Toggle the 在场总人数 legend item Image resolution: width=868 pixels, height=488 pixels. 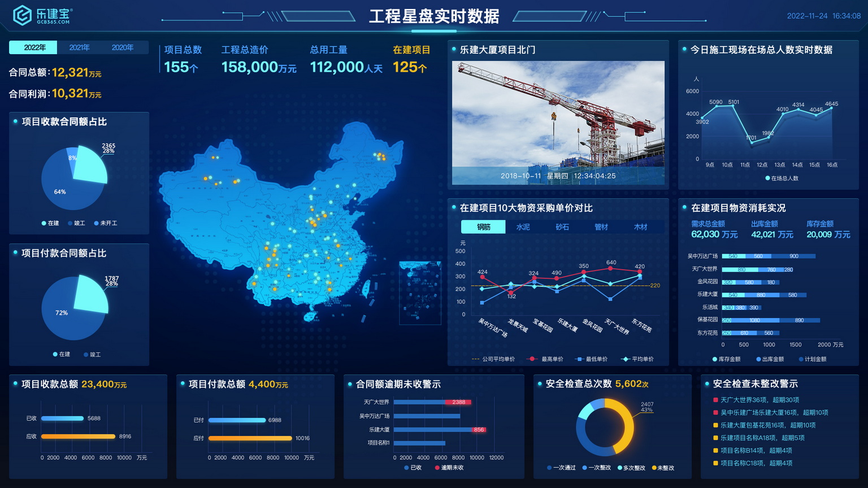coord(782,178)
